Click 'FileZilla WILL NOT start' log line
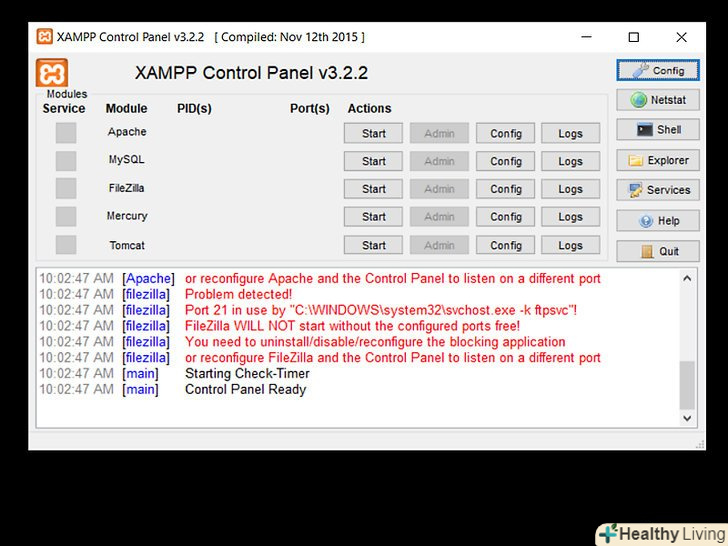The height and width of the screenshot is (546, 728). pos(352,326)
